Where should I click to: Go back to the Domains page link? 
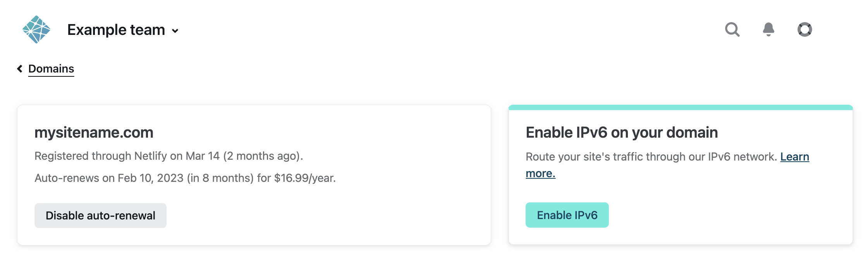click(51, 69)
